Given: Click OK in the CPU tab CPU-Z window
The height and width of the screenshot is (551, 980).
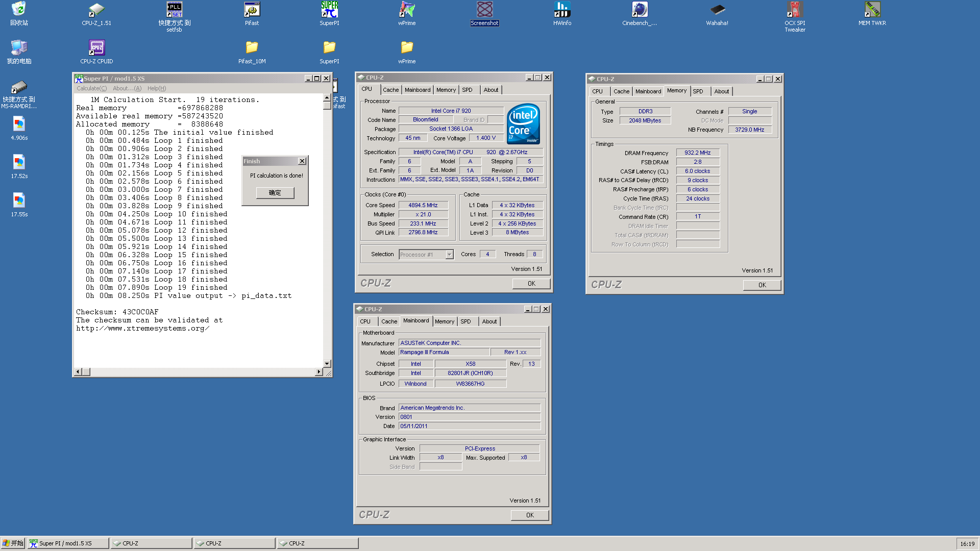Looking at the screenshot, I should (531, 284).
